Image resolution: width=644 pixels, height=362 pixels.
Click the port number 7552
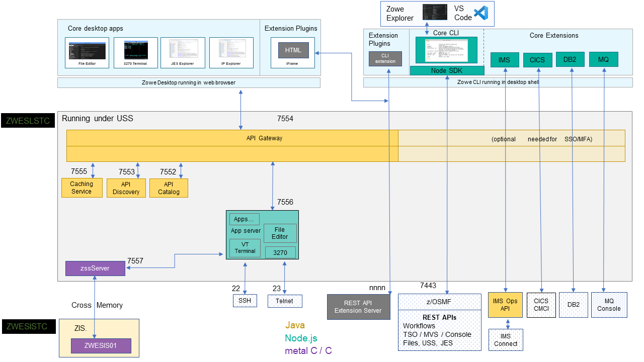pyautogui.click(x=168, y=172)
